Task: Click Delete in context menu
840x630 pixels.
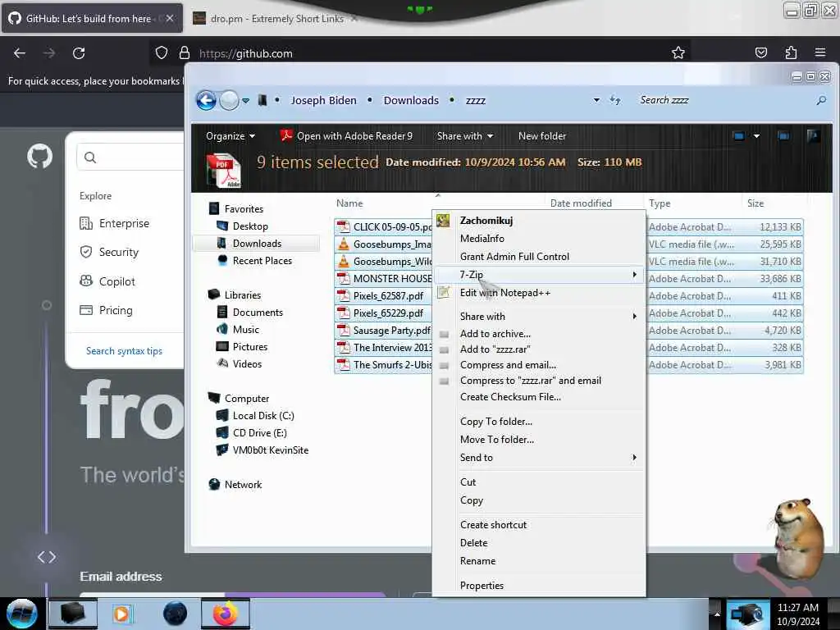Action: pos(538,543)
